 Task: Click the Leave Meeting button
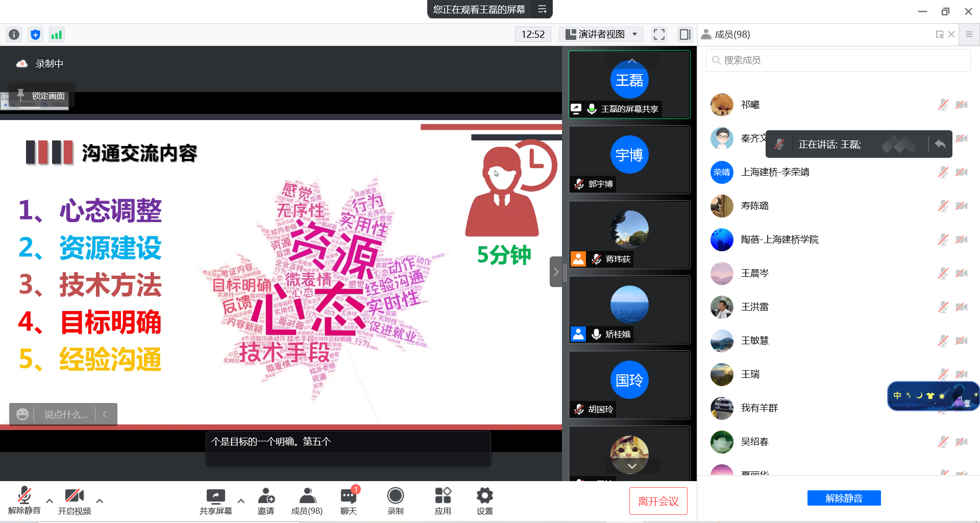pos(658,501)
